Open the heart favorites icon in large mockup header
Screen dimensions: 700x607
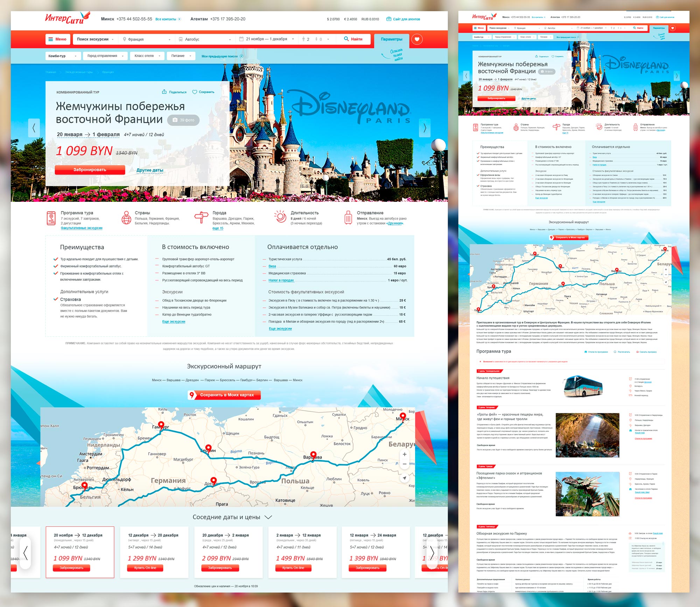(417, 39)
